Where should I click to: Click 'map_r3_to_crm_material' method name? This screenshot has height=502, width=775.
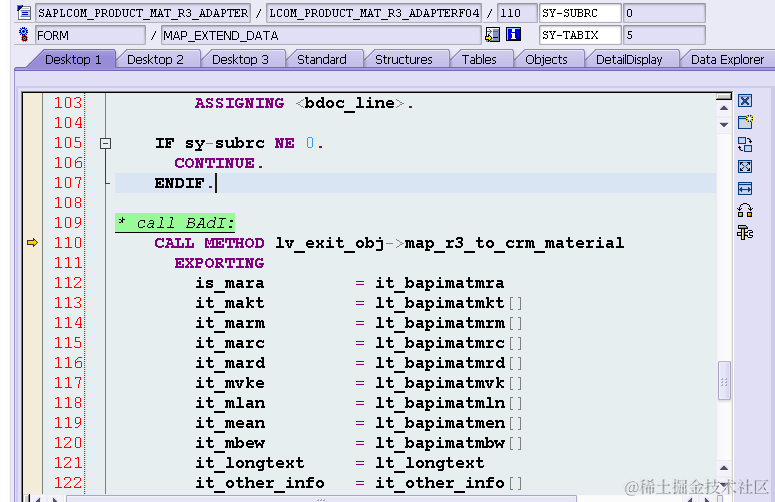[x=514, y=243]
